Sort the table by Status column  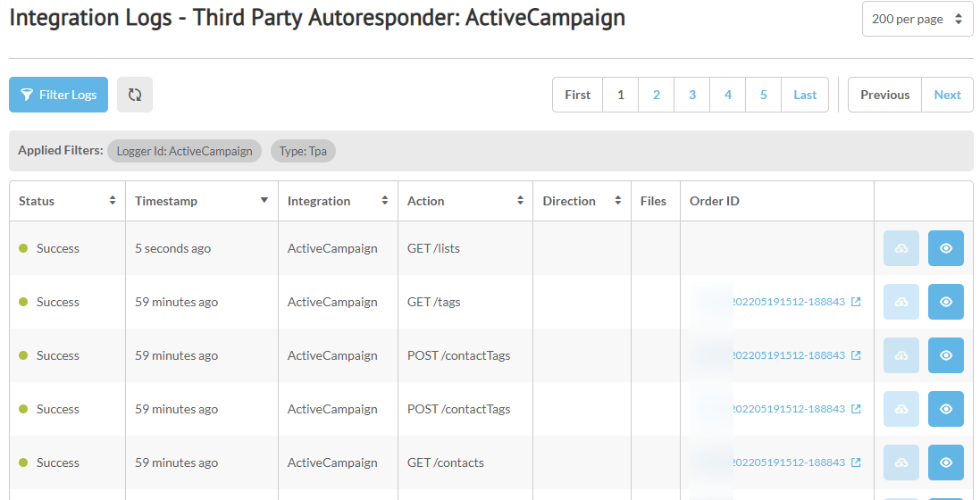[113, 201]
